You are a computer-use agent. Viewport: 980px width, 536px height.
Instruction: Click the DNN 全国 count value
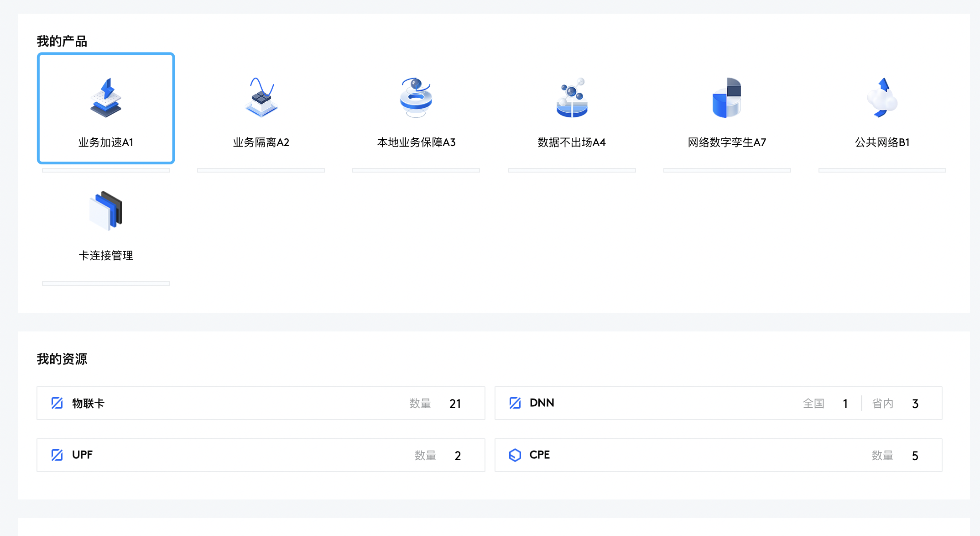coord(845,404)
